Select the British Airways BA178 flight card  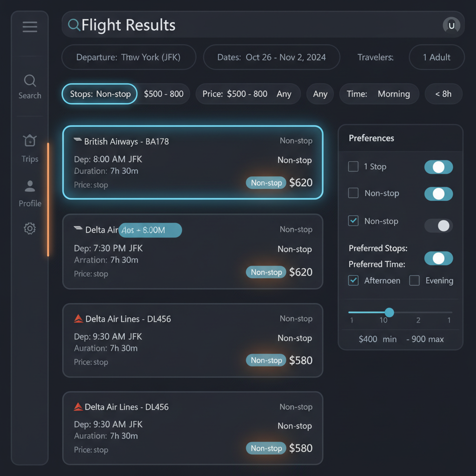pyautogui.click(x=192, y=162)
